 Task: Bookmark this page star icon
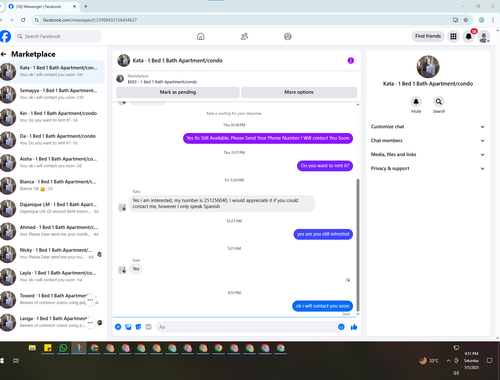[x=466, y=20]
